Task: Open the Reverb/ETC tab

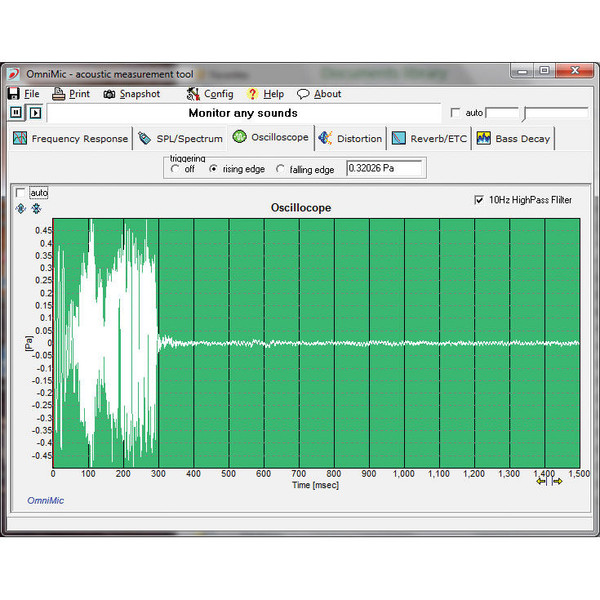Action: coord(429,139)
